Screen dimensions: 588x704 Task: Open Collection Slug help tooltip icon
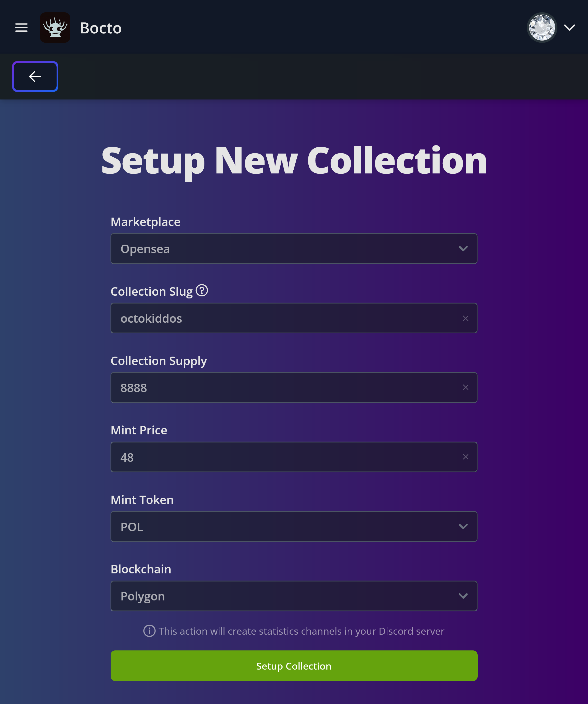(x=202, y=290)
